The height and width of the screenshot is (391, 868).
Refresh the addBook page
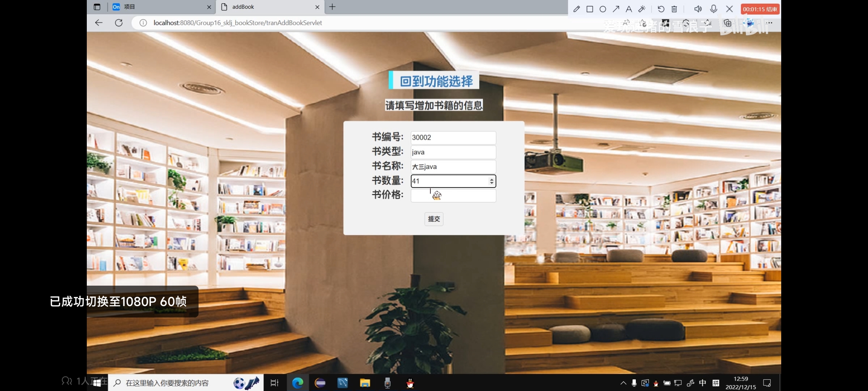pos(119,22)
